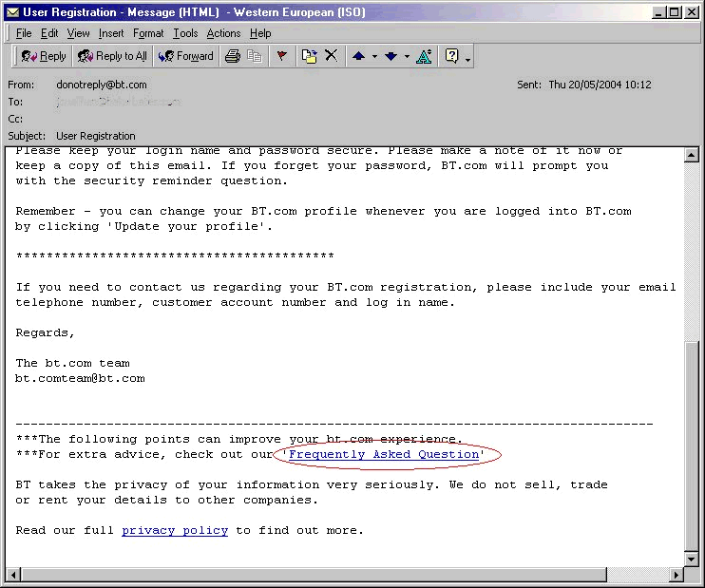
Task: Click horizontal scrollbar right arrow
Action: pos(676,575)
